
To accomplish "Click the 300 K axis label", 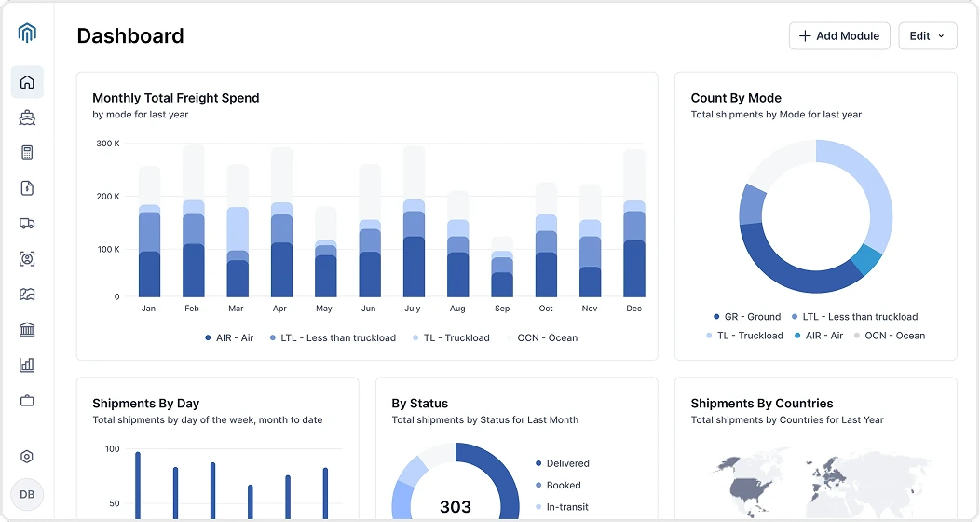I will pyautogui.click(x=107, y=144).
